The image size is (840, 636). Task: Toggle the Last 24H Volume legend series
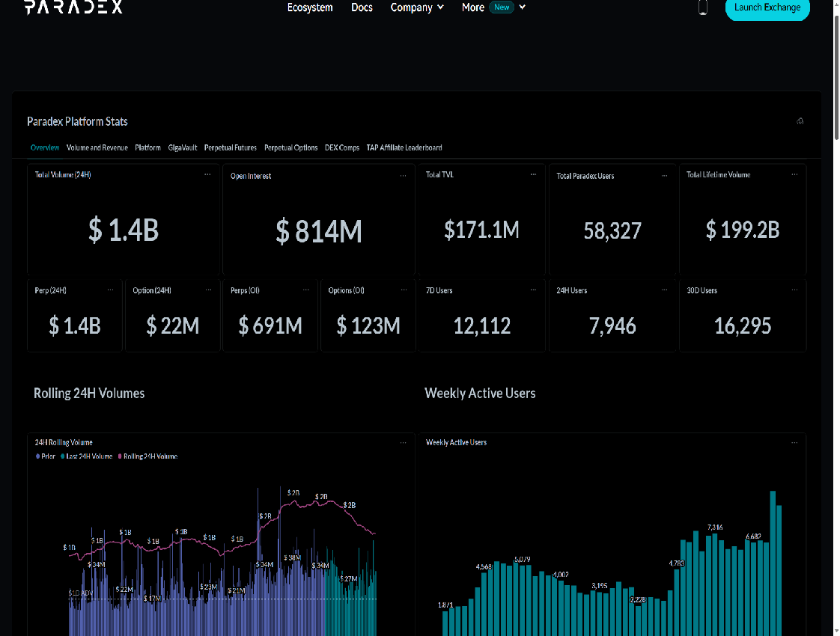87,456
